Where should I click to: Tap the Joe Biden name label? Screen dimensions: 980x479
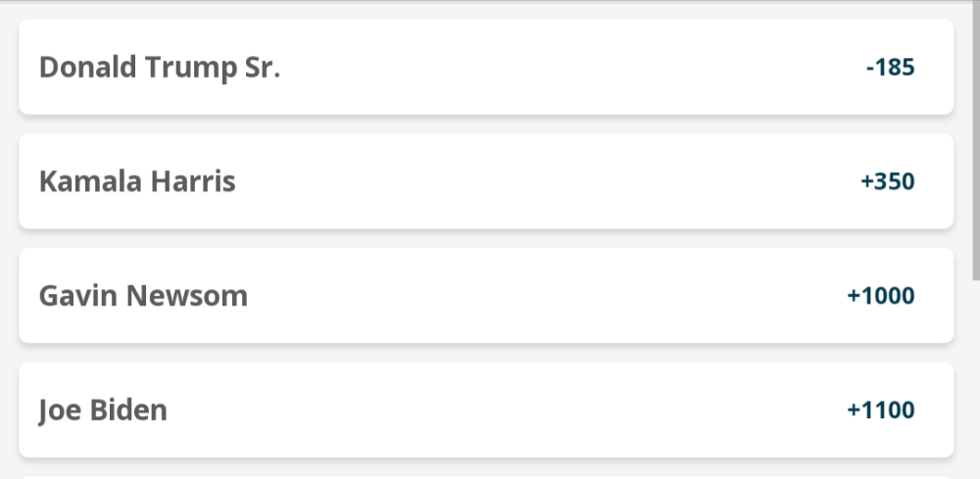[103, 410]
